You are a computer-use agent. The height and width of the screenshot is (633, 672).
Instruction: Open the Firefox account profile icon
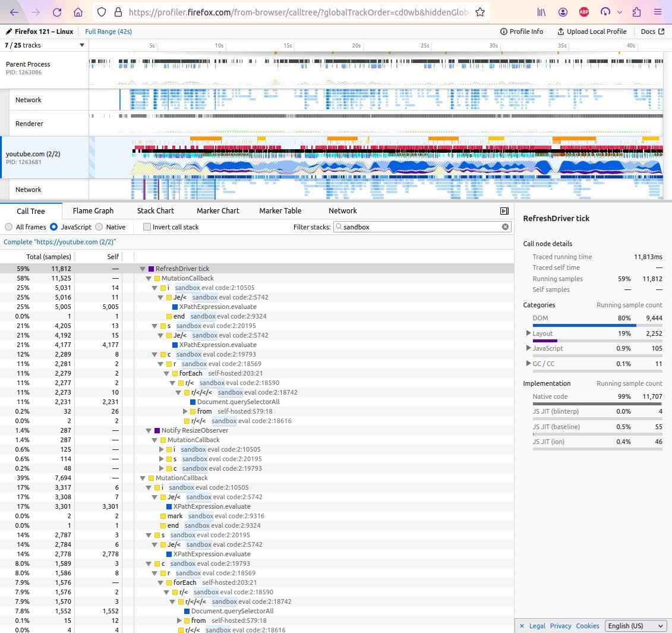tap(563, 12)
